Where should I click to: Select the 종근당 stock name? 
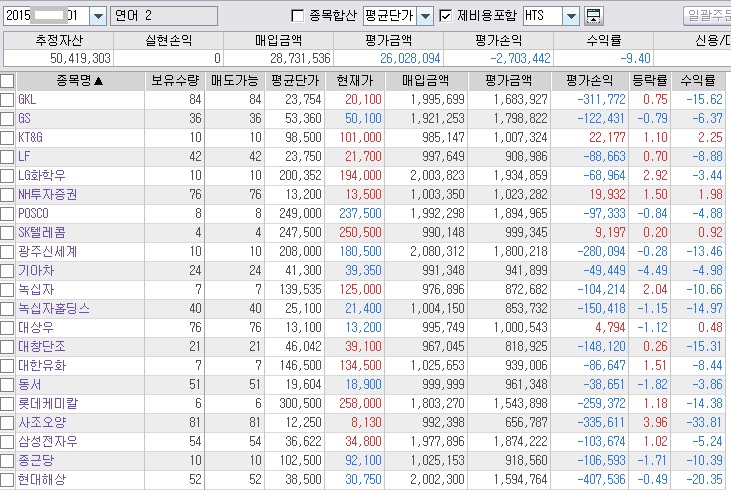[36, 461]
